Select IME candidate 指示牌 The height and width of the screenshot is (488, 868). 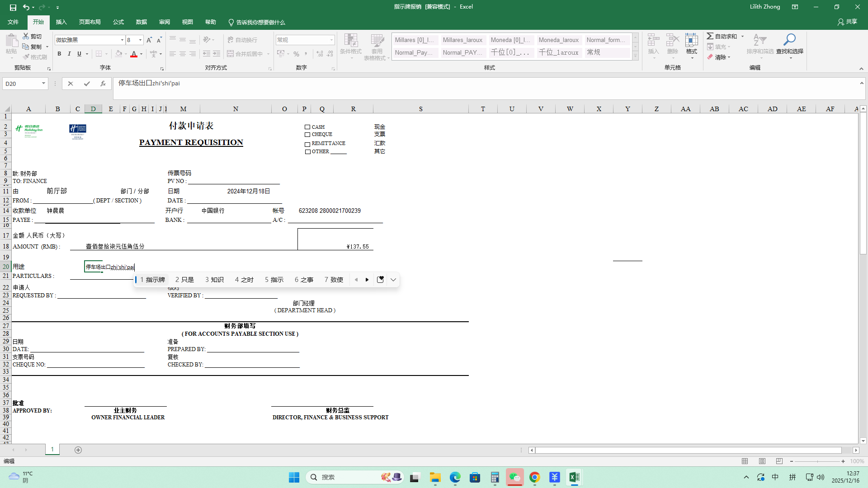coord(153,280)
